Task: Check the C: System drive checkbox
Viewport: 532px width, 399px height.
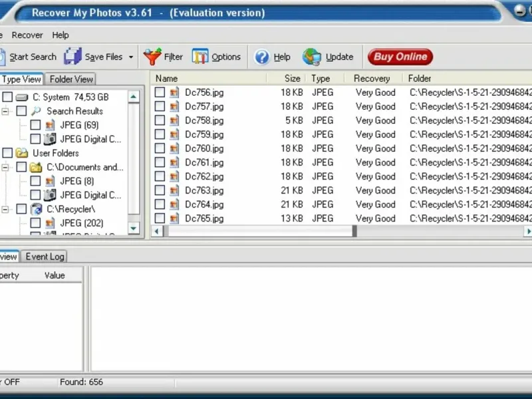Action: pos(7,97)
